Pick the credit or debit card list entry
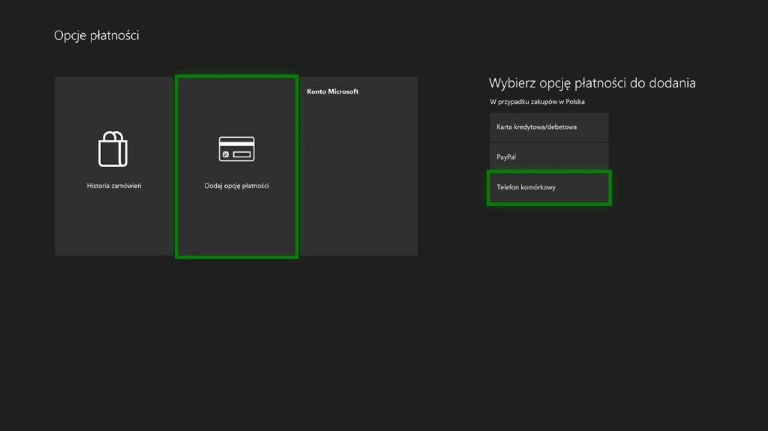The image size is (768, 431). [548, 127]
